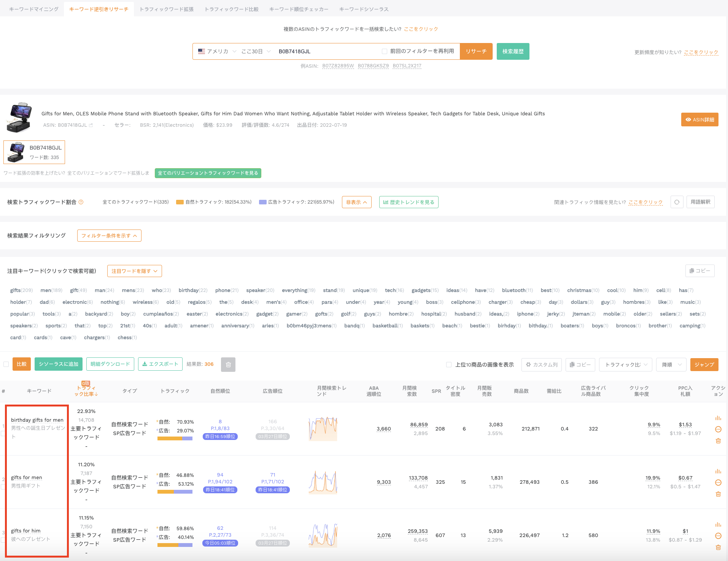
Task: Click the エクスポート button
Action: click(160, 364)
